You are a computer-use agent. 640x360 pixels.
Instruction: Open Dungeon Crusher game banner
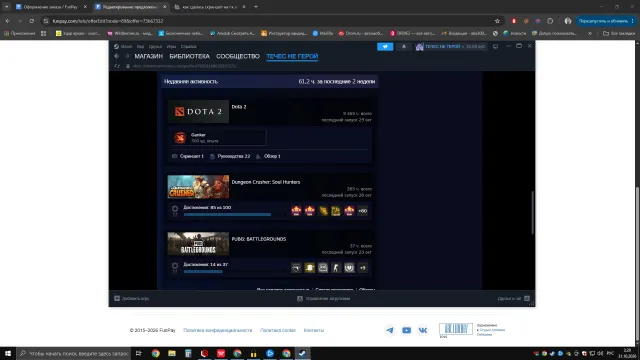click(x=198, y=187)
